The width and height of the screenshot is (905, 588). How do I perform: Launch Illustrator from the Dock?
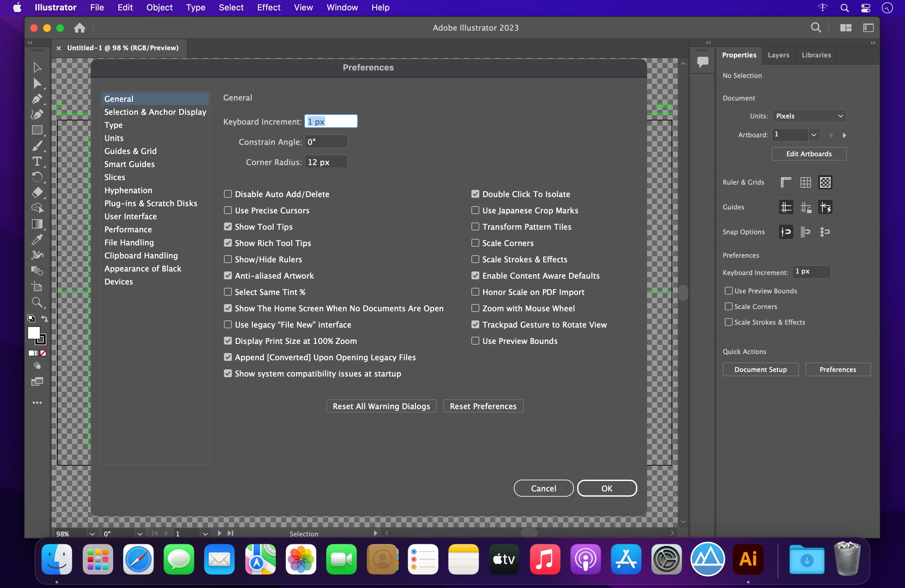pos(748,559)
